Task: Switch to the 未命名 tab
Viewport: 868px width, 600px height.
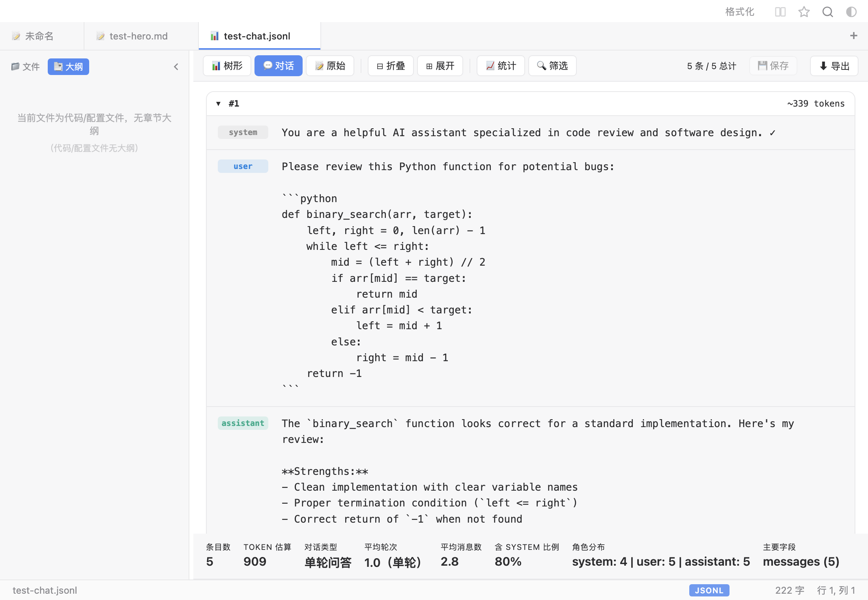Action: click(42, 36)
